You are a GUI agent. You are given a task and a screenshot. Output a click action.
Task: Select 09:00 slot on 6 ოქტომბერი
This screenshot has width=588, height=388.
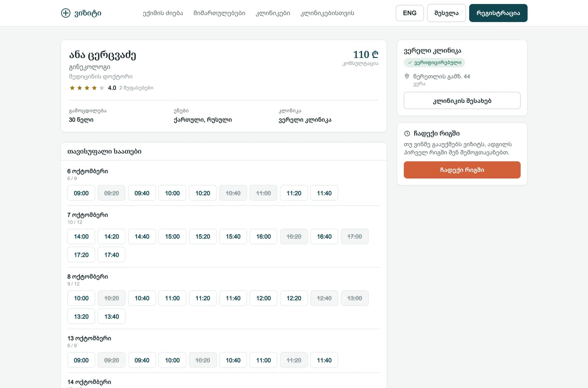[x=81, y=193]
